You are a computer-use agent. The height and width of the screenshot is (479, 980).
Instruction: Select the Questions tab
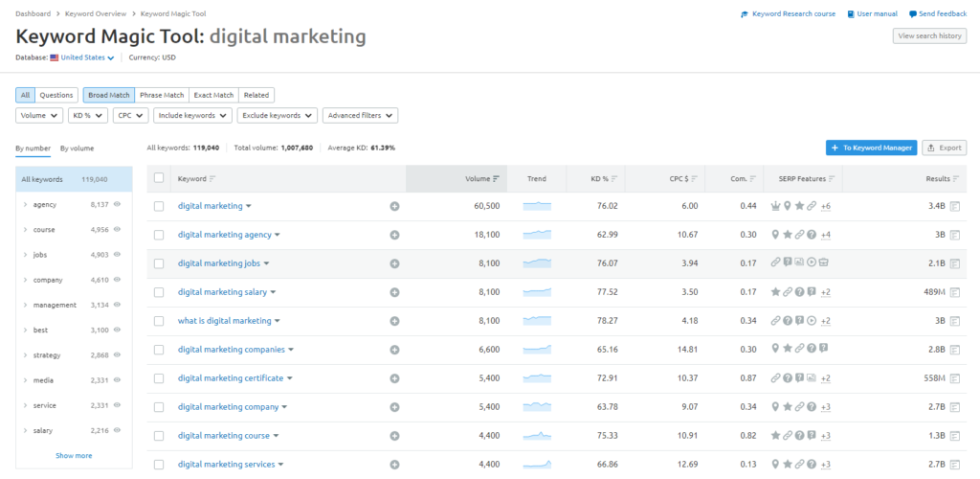pos(56,95)
